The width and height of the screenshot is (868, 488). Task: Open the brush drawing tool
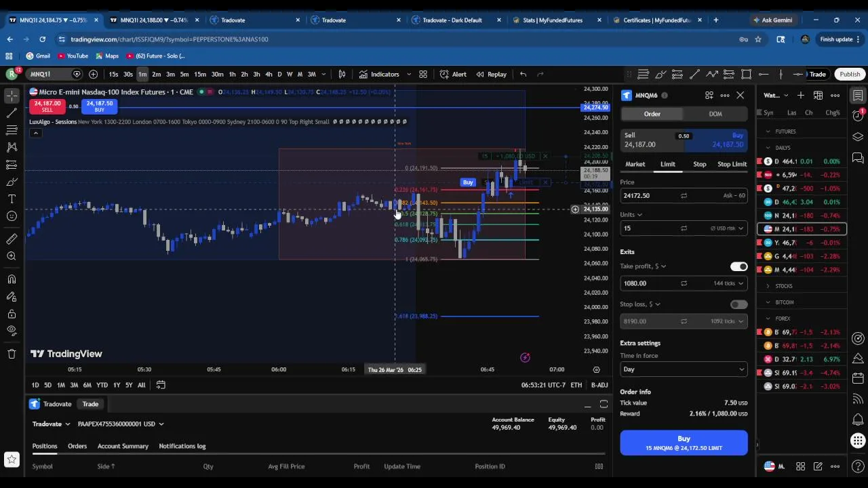tap(12, 182)
